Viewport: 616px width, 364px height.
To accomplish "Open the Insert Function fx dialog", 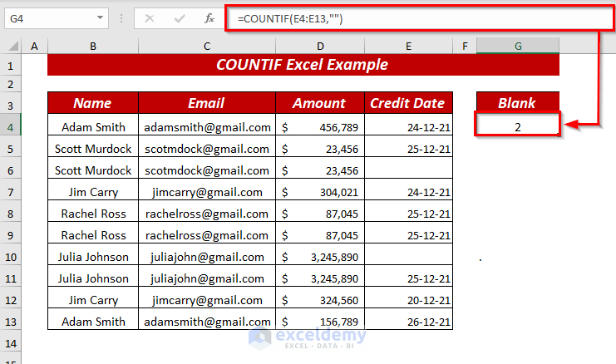I will pyautogui.click(x=209, y=18).
